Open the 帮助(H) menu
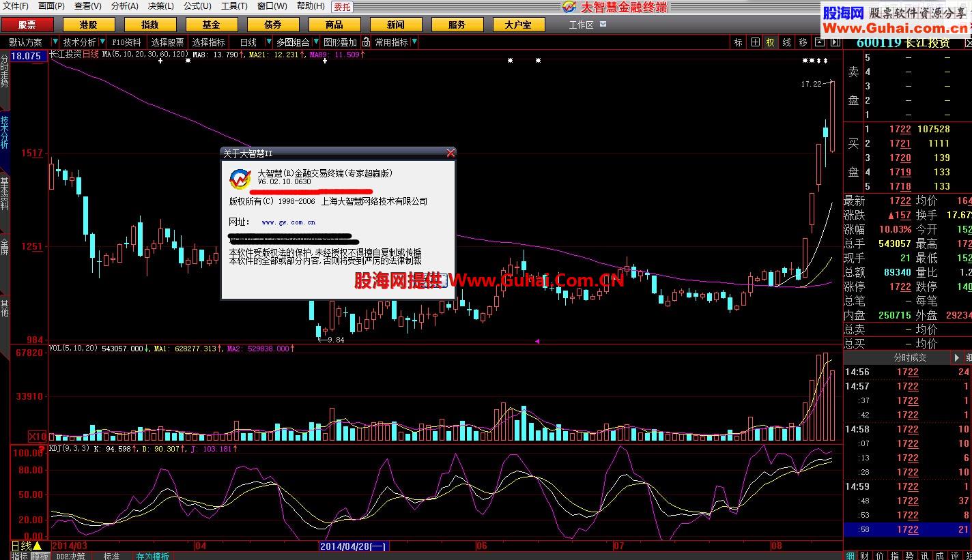 point(311,6)
